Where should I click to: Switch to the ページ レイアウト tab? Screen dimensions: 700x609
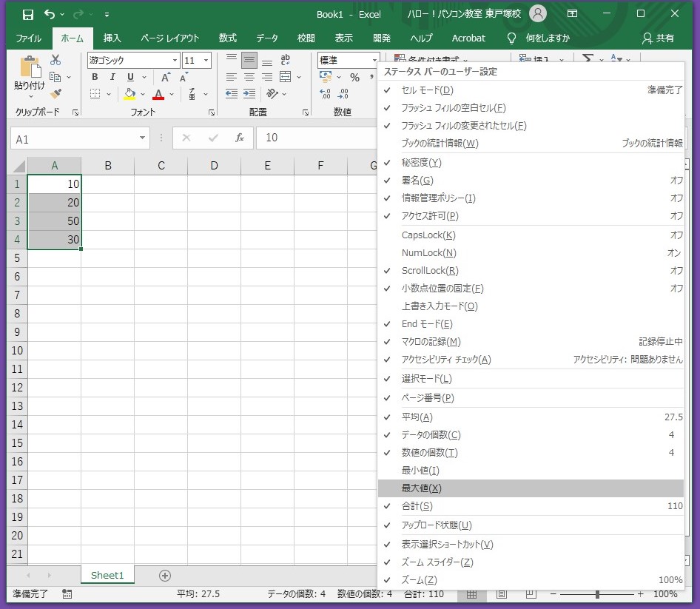click(170, 38)
